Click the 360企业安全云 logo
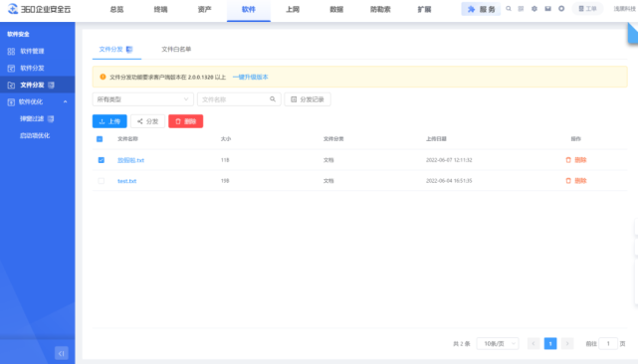 pos(40,9)
